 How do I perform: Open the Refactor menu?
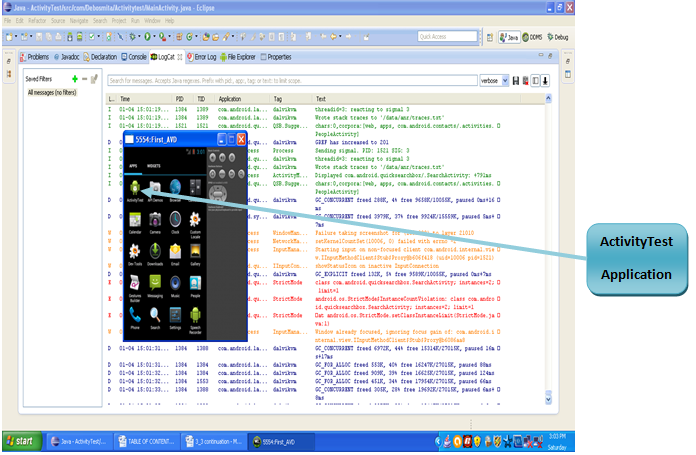[x=37, y=21]
